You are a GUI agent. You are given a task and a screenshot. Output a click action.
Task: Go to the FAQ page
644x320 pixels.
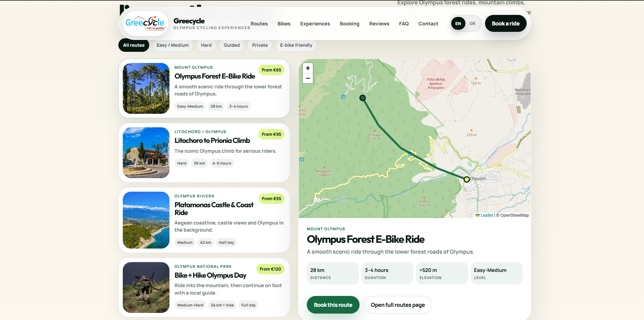coord(404,24)
